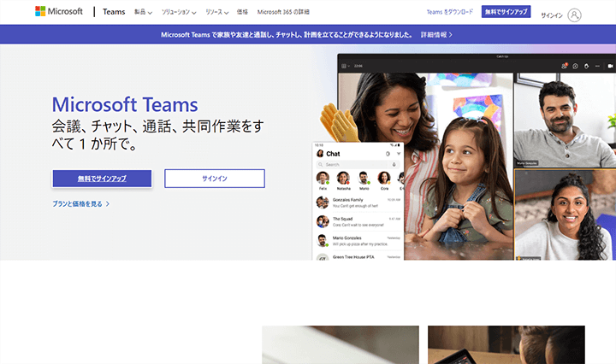Click the grid view icon in meeting window
The height and width of the screenshot is (364, 616).
pos(344,66)
